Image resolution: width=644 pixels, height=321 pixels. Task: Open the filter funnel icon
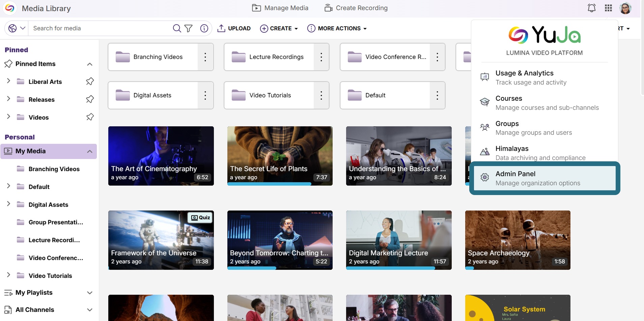click(x=189, y=28)
